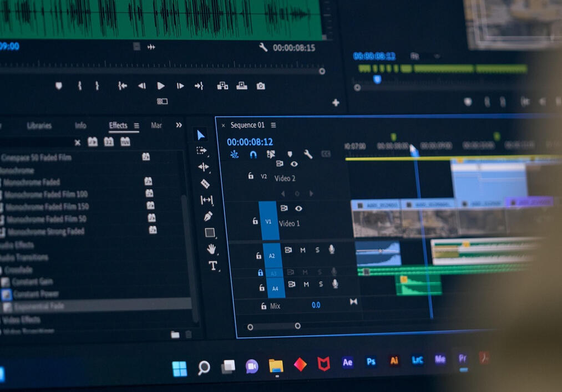Close the Sequence 01 tab
This screenshot has height=392, width=562.
click(x=223, y=125)
